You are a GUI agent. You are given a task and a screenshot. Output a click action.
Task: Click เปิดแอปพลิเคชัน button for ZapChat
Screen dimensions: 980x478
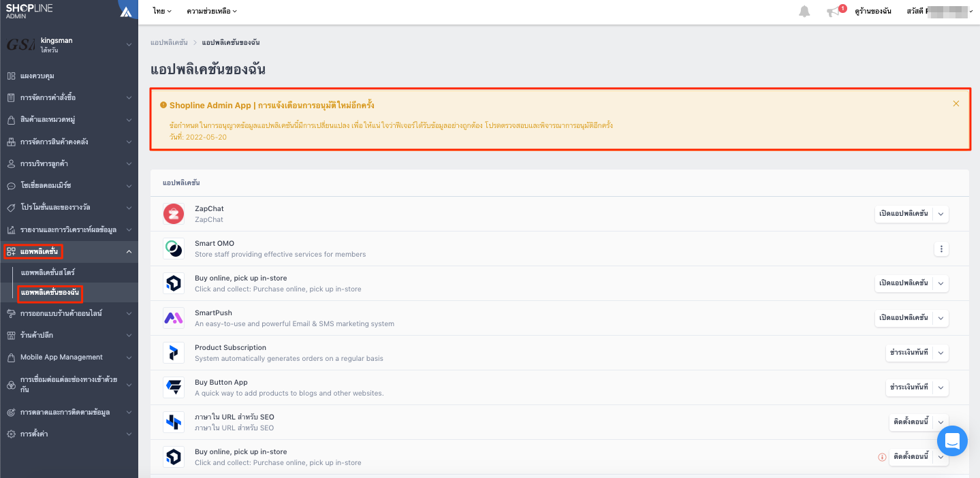[x=904, y=214]
